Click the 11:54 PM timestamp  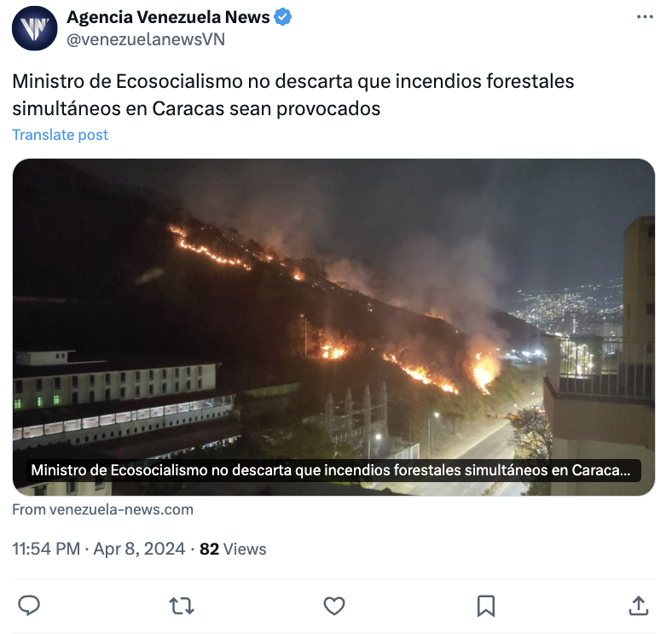46,549
